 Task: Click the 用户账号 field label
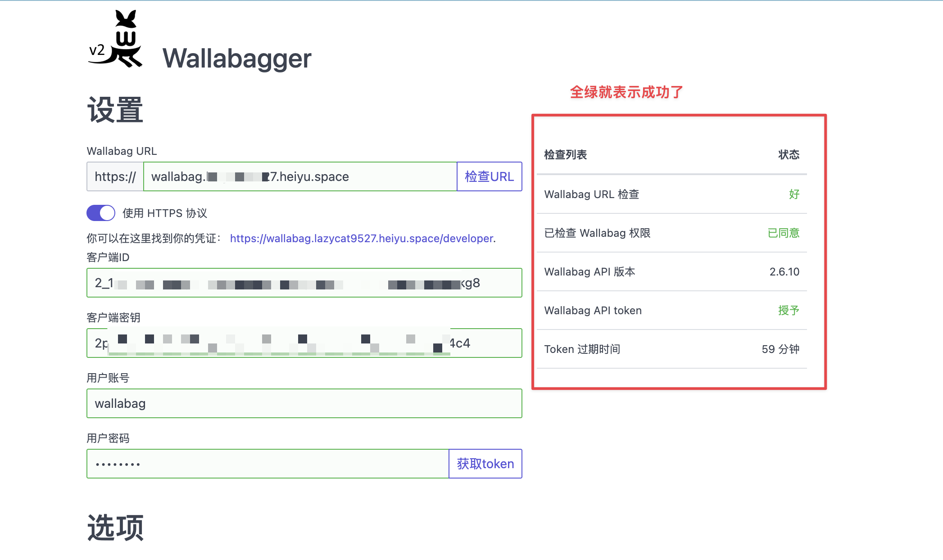coord(108,378)
